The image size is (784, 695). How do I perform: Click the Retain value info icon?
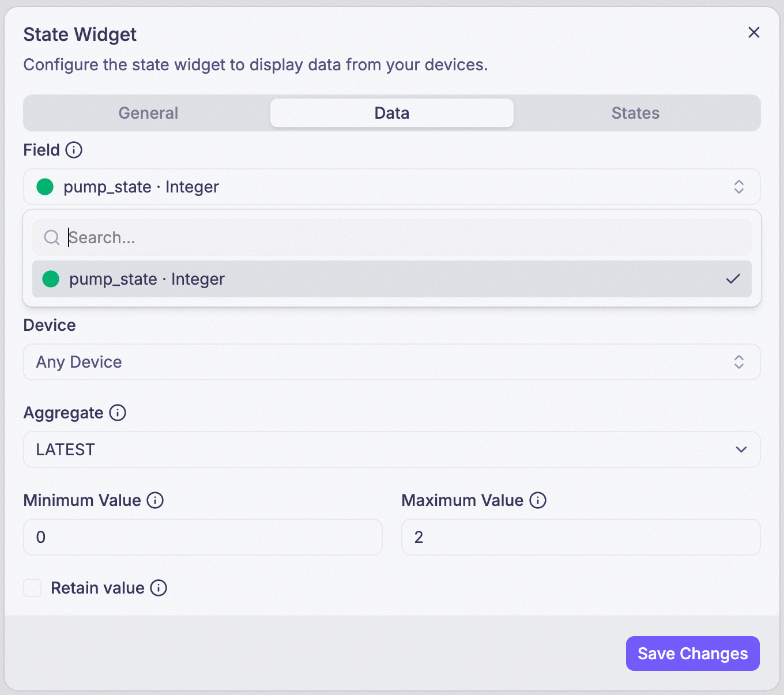[159, 588]
